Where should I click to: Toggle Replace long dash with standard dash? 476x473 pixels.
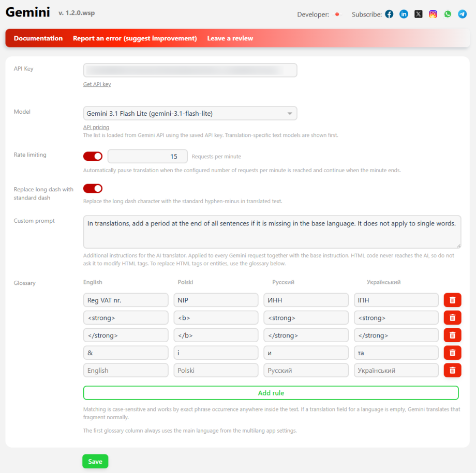coord(93,188)
